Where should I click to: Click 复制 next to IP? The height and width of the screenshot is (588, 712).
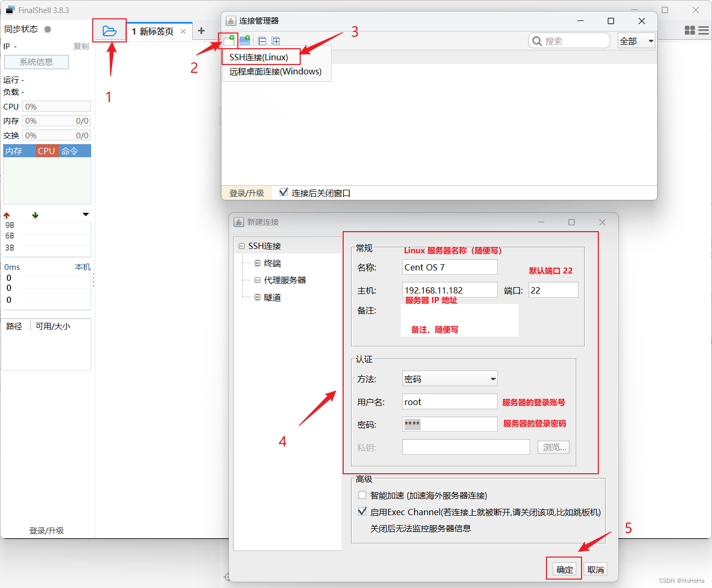[x=81, y=46]
